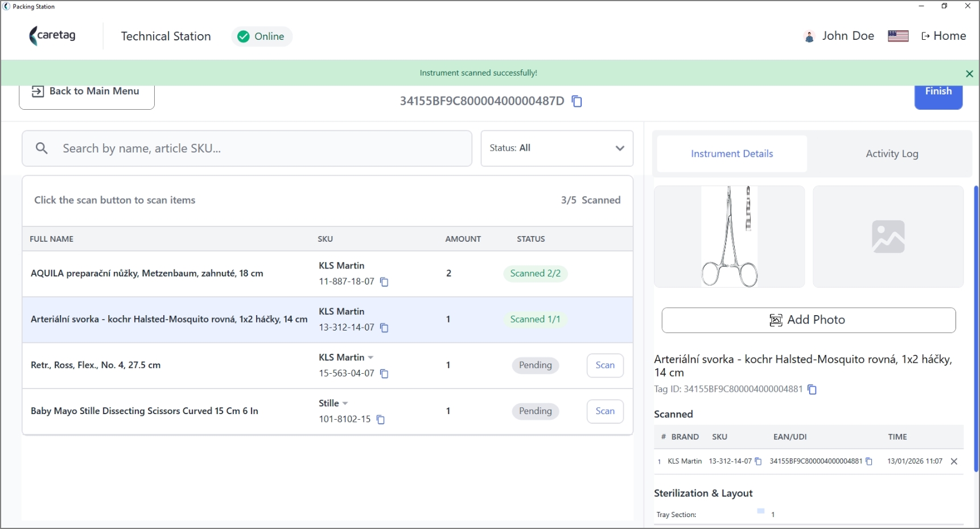Remove scanned KLS Martin entry with X
980x529 pixels.
tap(954, 461)
